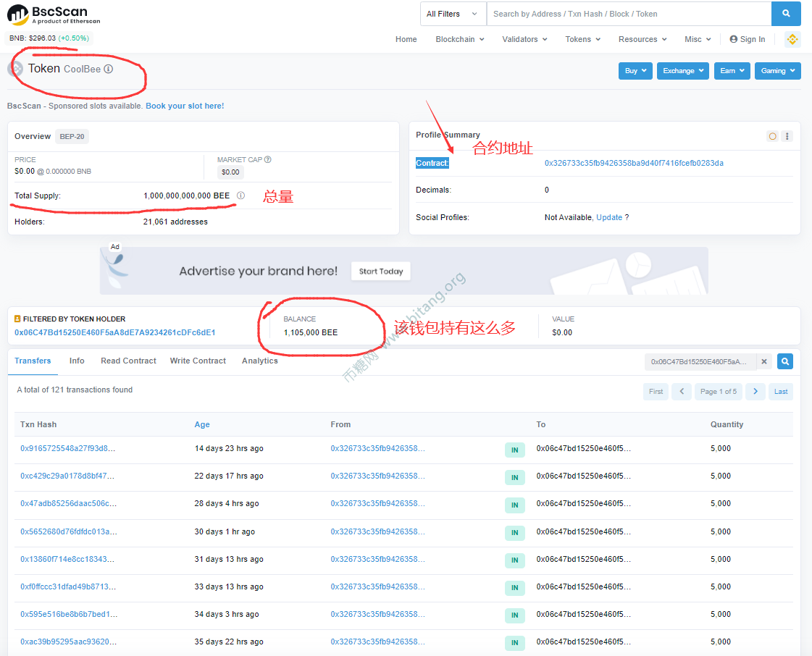Click the orange circle icon in Profile Summary
The height and width of the screenshot is (656, 812).
(773, 136)
